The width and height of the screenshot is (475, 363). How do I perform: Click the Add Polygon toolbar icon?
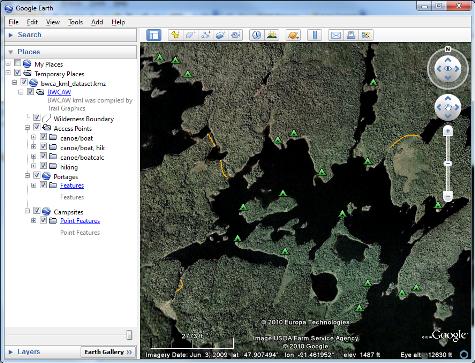click(x=190, y=35)
